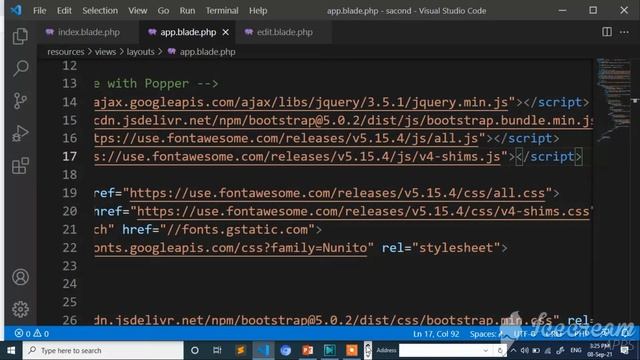Viewport: 640px width, 360px height.
Task: Open Source Control view
Action: point(20,101)
